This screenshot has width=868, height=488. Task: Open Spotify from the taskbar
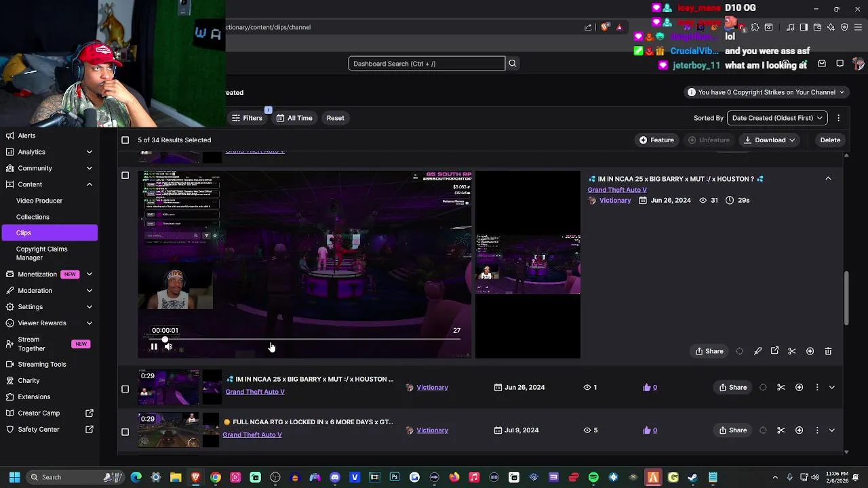click(x=593, y=477)
